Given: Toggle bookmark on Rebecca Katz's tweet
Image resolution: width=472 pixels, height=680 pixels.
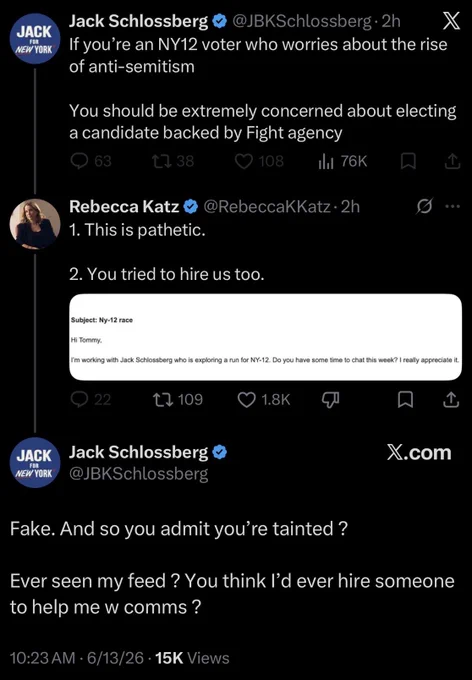Looking at the screenshot, I should (405, 399).
